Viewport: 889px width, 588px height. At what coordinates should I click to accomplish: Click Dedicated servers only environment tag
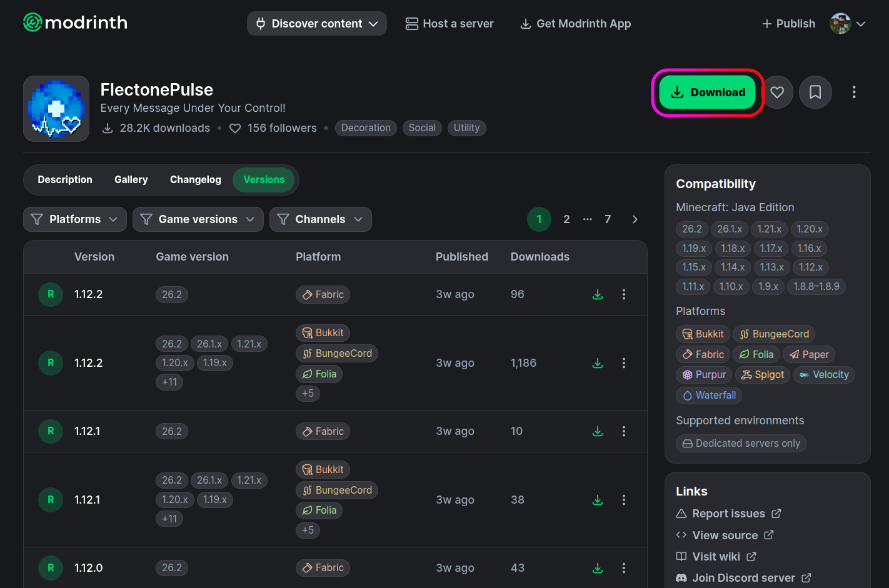[741, 444]
